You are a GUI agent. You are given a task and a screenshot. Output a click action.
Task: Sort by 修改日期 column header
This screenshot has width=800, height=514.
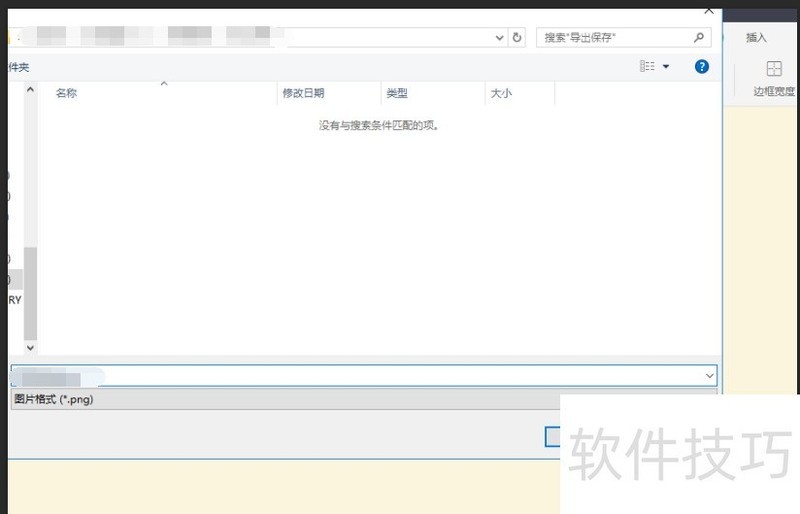pos(304,93)
